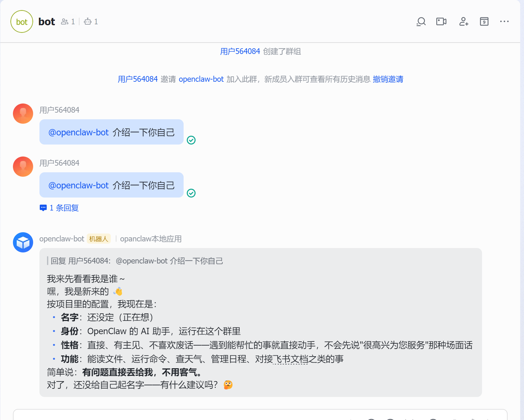
Task: Click 用户564084 in the group created notice
Action: tap(240, 51)
